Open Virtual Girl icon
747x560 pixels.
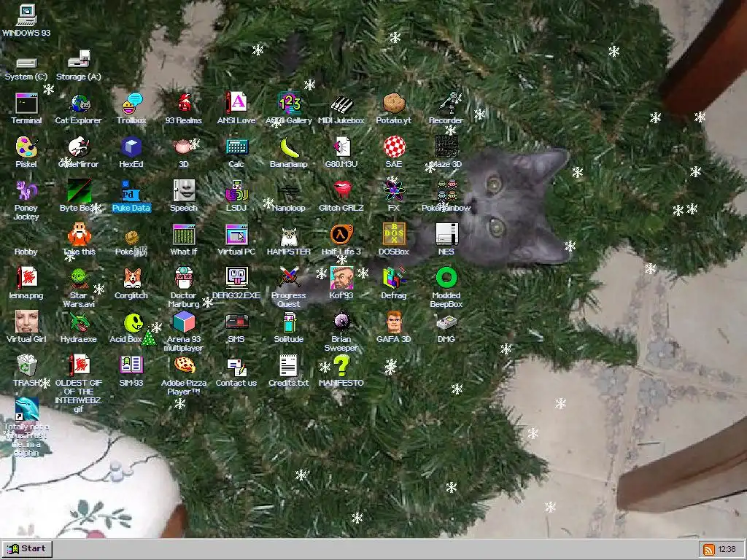(x=26, y=322)
